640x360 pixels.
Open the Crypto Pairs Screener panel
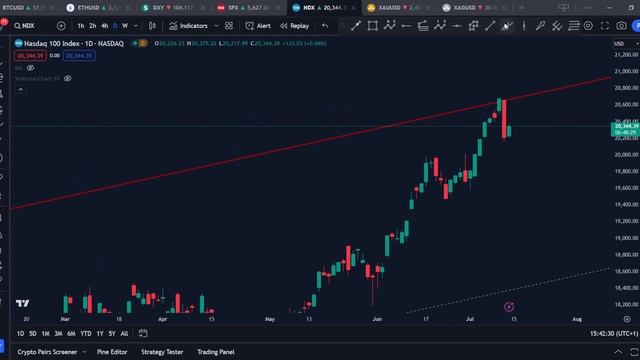(47, 352)
